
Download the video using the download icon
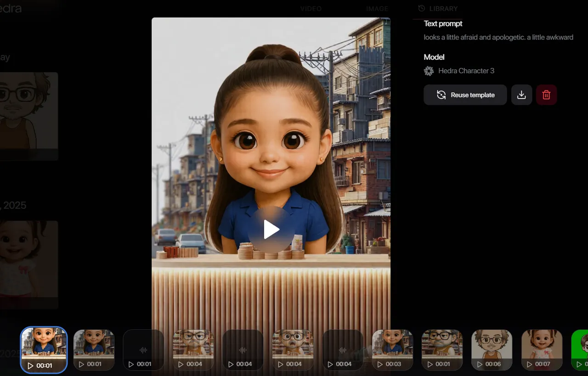(x=521, y=95)
